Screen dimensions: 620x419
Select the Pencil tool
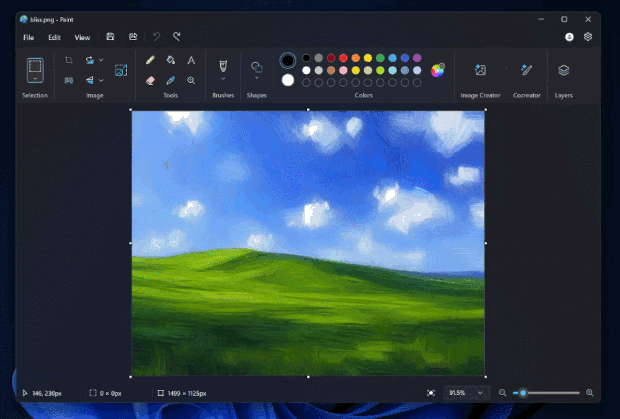click(x=150, y=60)
